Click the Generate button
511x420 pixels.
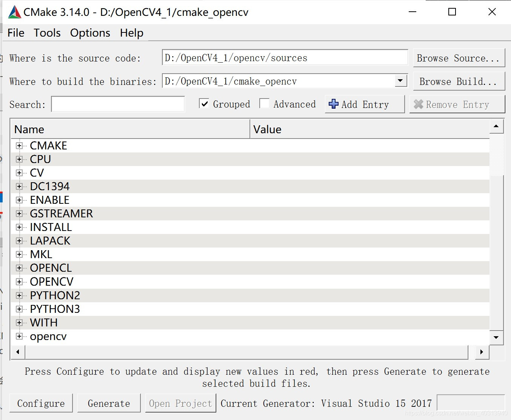click(x=109, y=403)
